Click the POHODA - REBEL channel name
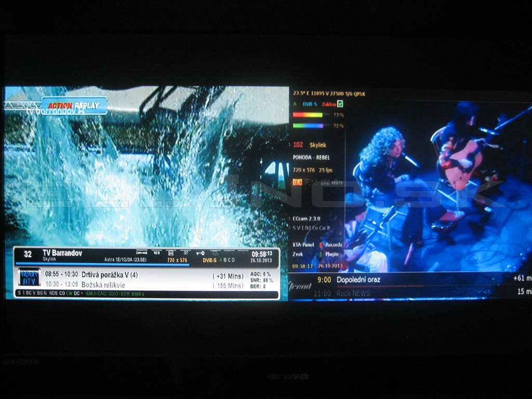 point(311,158)
